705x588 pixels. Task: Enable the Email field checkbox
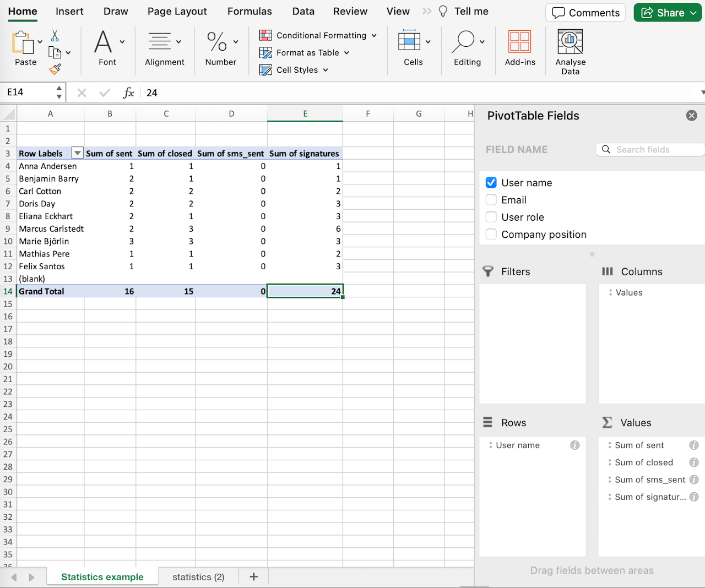click(491, 200)
